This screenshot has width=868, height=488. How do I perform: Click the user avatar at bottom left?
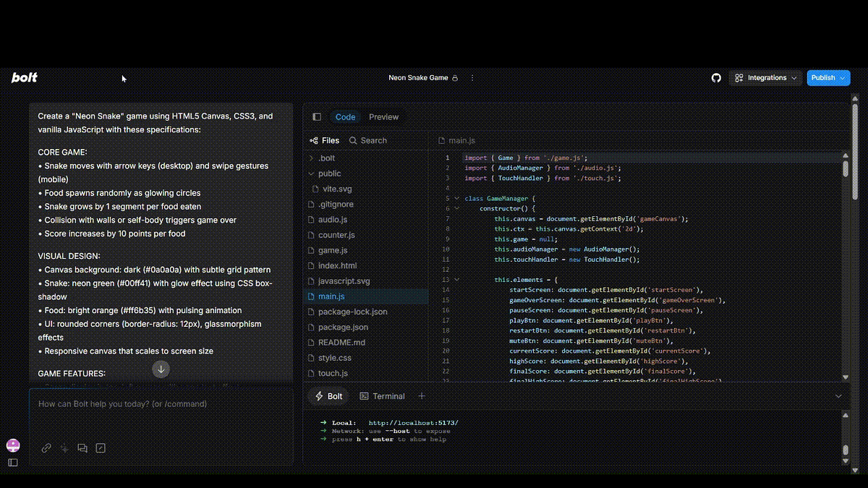tap(12, 444)
